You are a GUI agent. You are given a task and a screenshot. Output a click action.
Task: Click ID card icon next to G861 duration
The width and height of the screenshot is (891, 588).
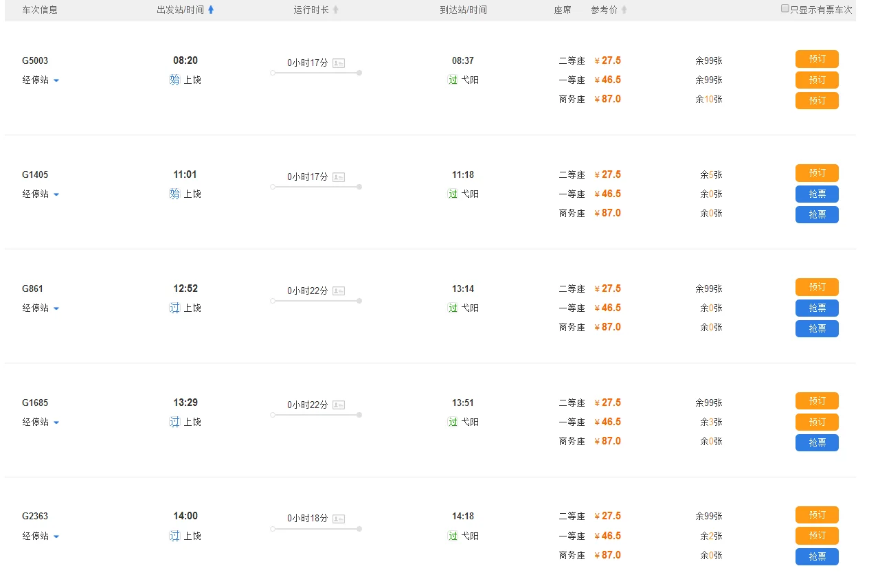(338, 291)
